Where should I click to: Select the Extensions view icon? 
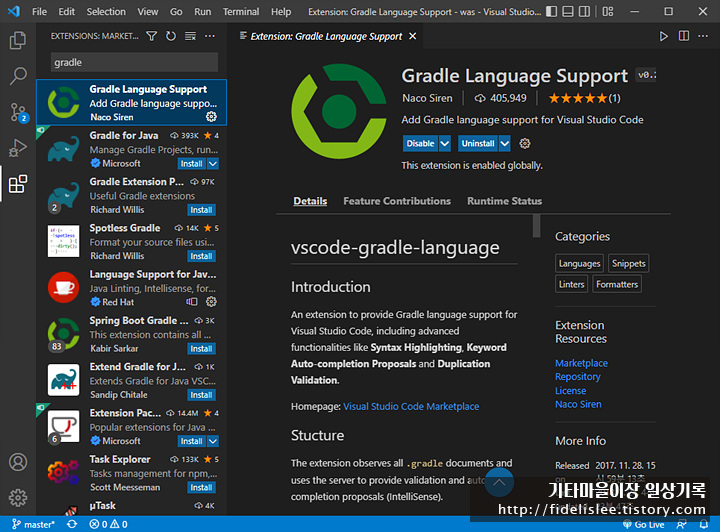point(18,184)
